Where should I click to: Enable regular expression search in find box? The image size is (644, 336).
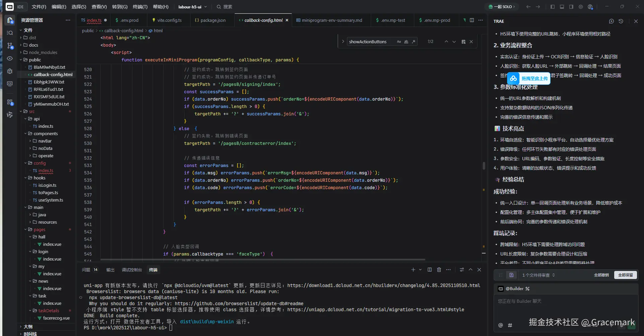point(414,42)
